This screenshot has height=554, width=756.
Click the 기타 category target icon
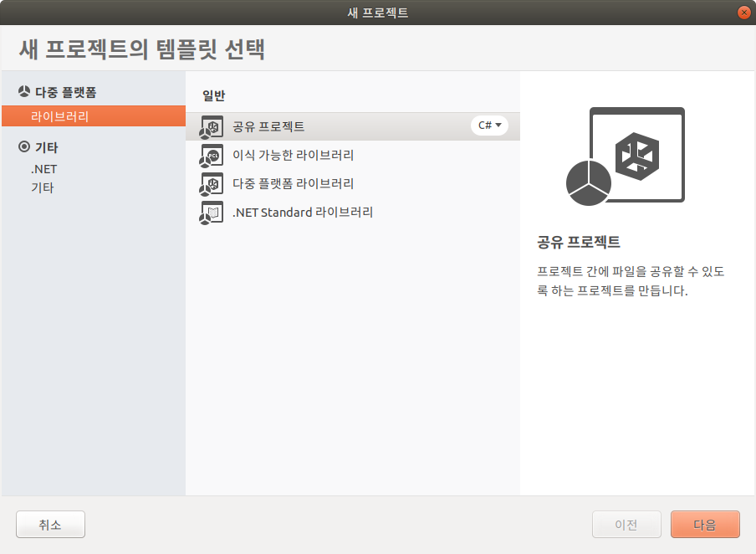click(24, 146)
